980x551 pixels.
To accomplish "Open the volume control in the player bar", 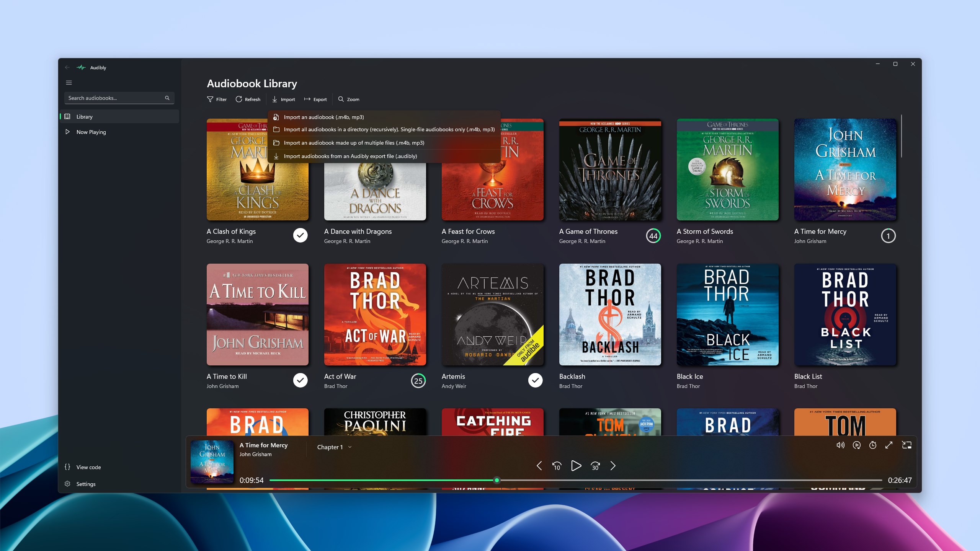I will tap(840, 445).
